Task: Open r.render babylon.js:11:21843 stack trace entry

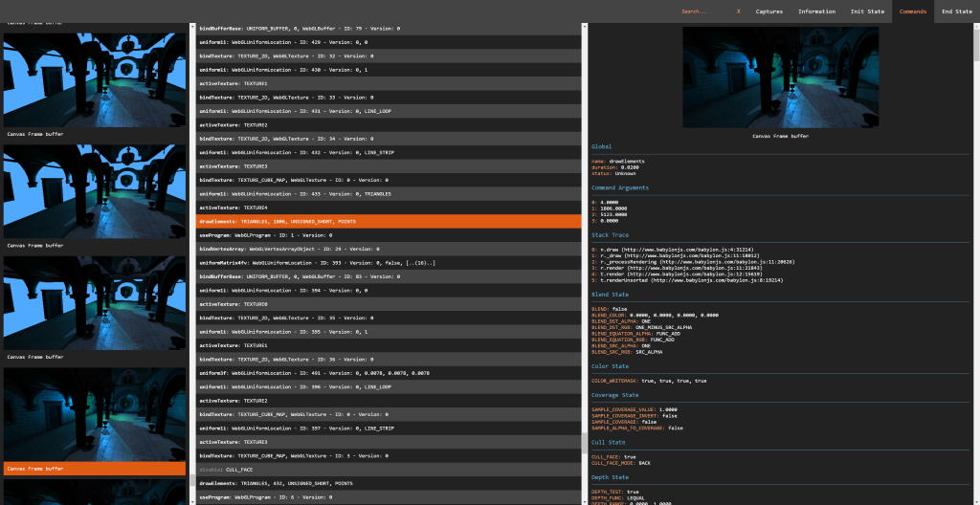Action: pyautogui.click(x=677, y=268)
